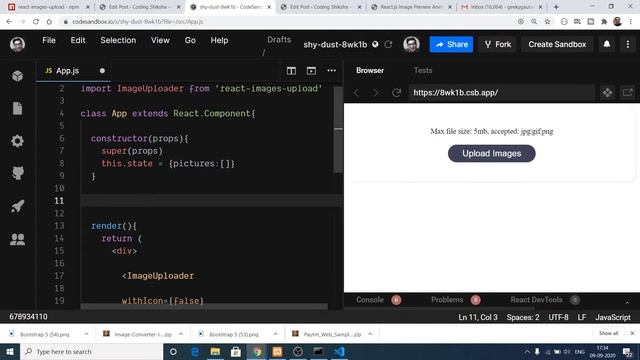Click Show all downloads
The width and height of the screenshot is (640, 360).
pos(608,333)
